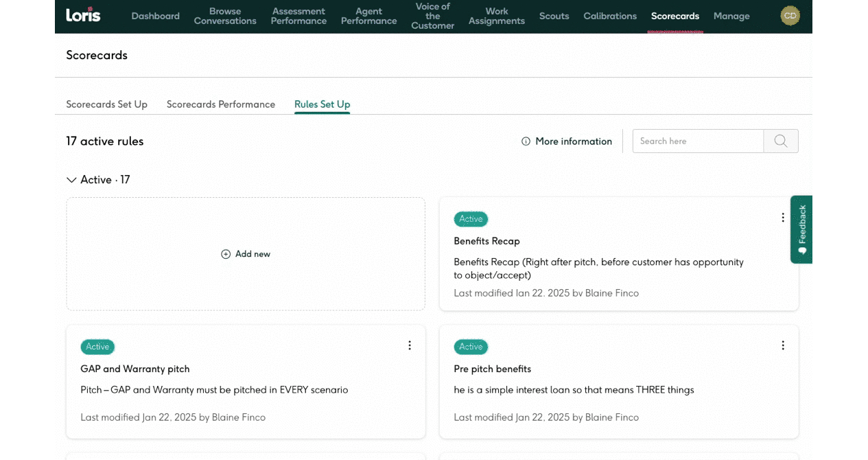Select Scorecards in the top navigation

coord(675,16)
